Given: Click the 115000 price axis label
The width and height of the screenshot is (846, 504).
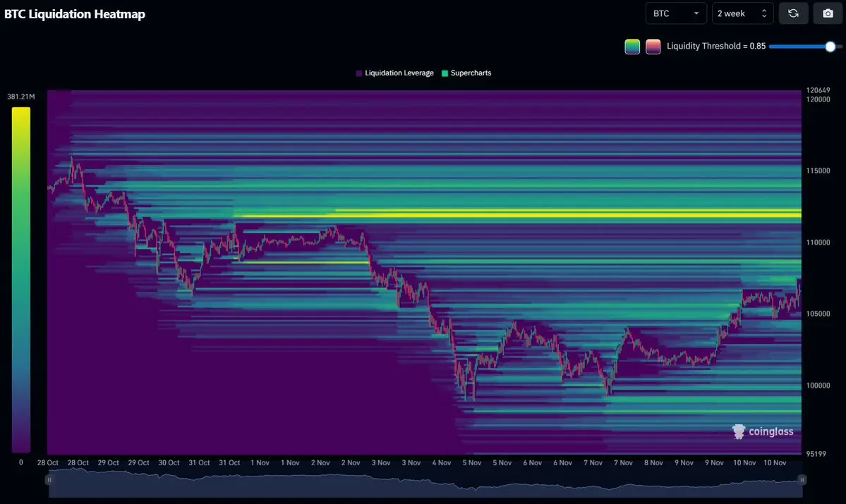Looking at the screenshot, I should pyautogui.click(x=818, y=171).
